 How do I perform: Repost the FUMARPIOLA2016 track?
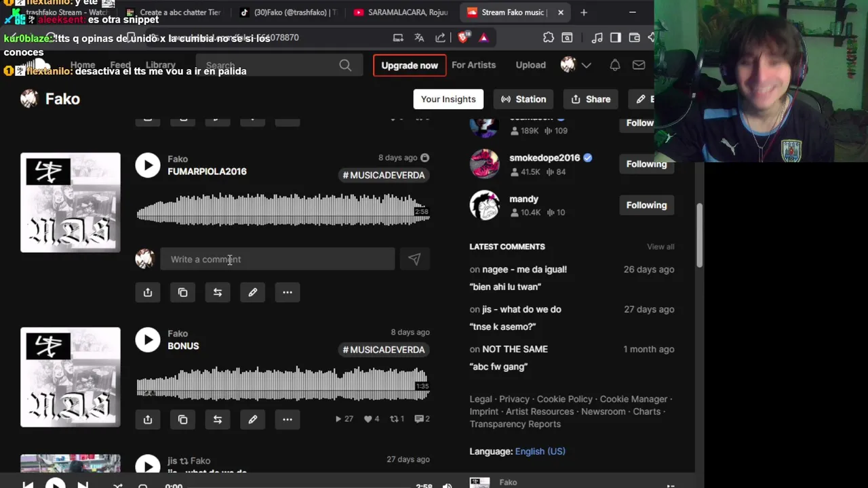[x=218, y=292]
